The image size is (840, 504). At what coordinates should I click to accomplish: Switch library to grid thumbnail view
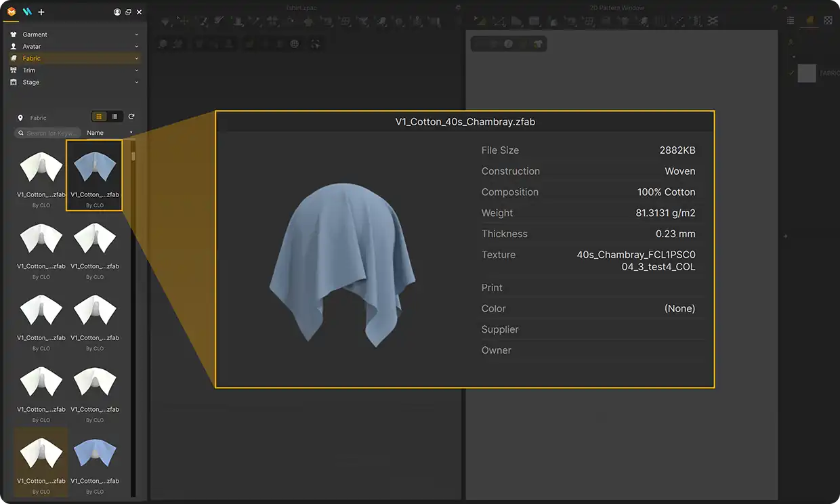tap(99, 117)
